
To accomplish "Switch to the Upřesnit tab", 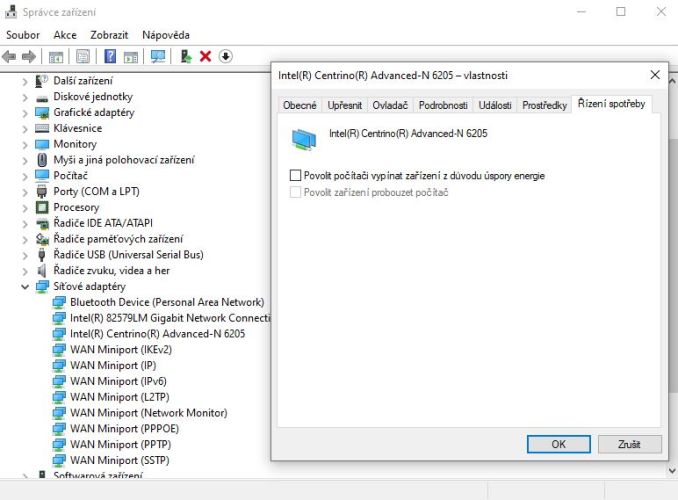I will 345,105.
